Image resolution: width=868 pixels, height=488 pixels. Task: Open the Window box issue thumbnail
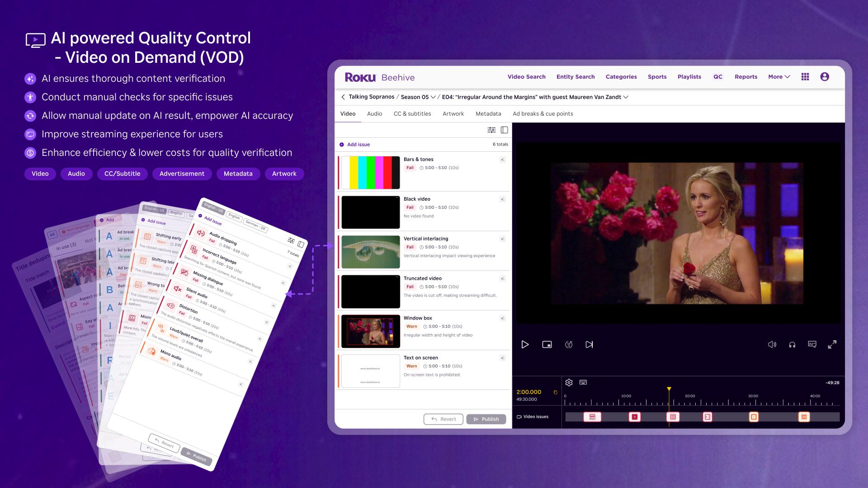(370, 331)
